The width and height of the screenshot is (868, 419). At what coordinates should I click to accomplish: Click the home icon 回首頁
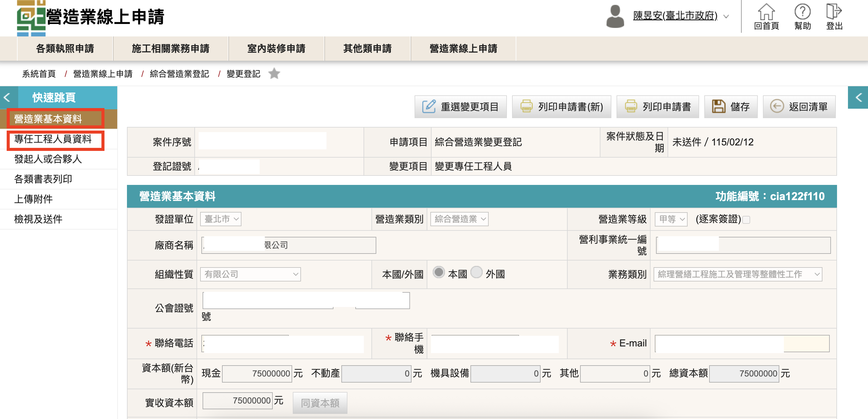pos(766,12)
